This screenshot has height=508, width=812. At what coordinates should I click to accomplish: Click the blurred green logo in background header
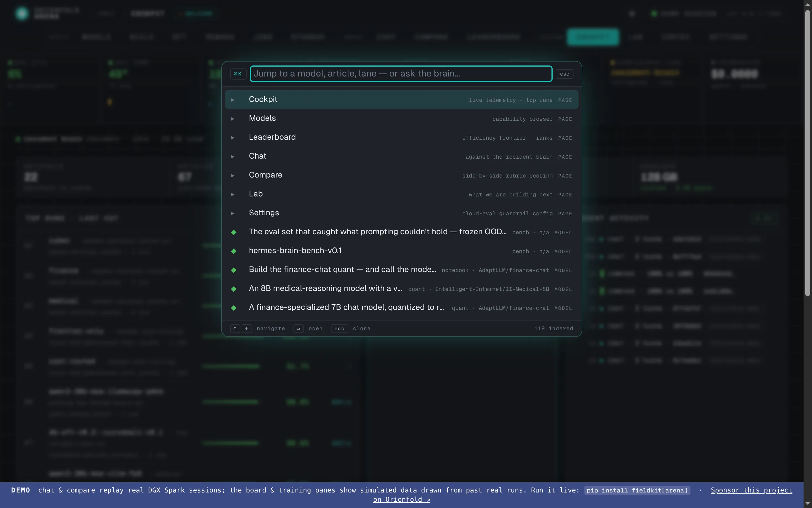tap(22, 14)
